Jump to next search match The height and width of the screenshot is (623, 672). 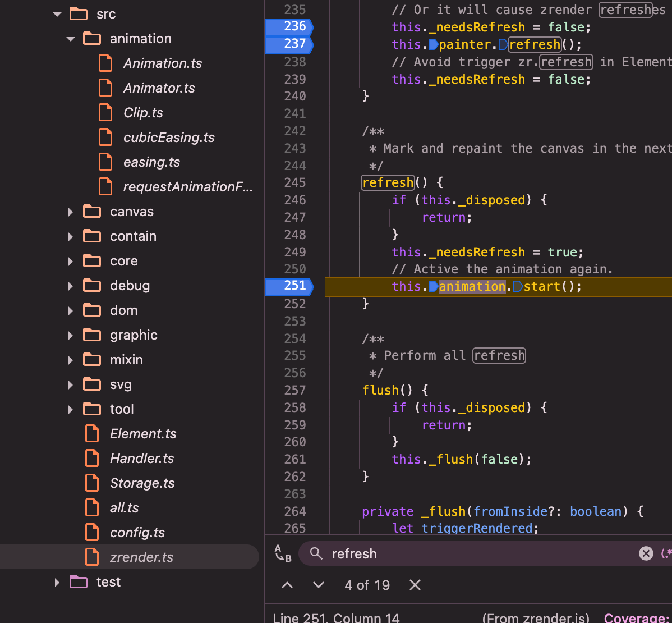tap(319, 585)
